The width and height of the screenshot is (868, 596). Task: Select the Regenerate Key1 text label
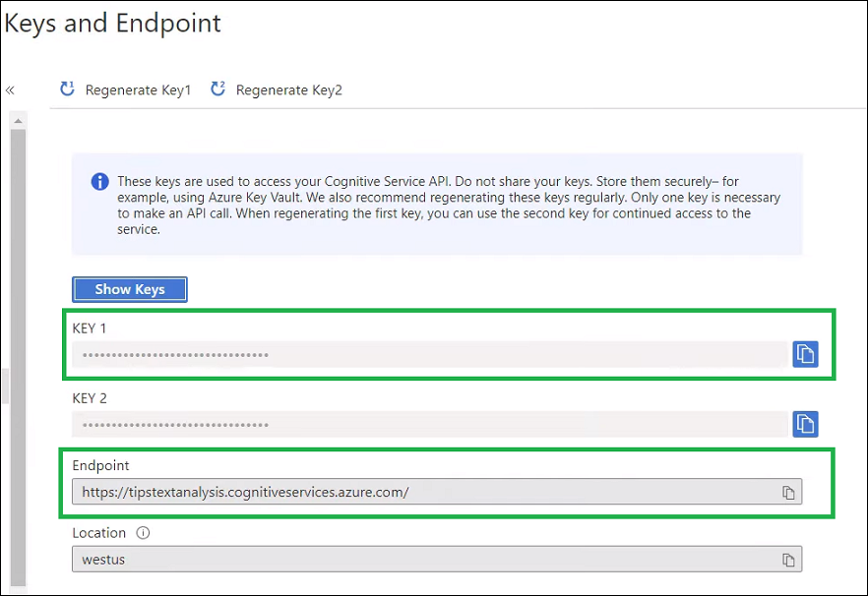(138, 90)
